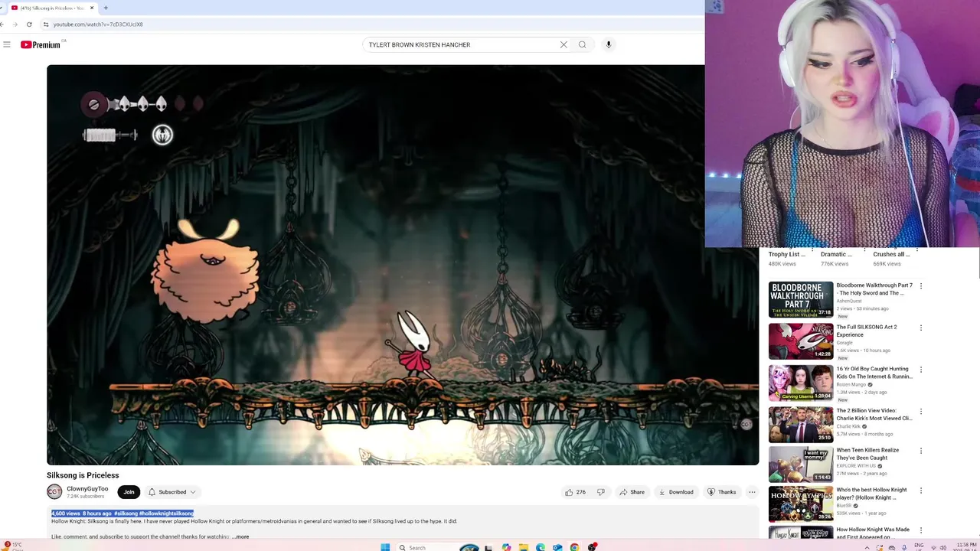Open ClownyGuyToo channel avatar

click(x=54, y=492)
